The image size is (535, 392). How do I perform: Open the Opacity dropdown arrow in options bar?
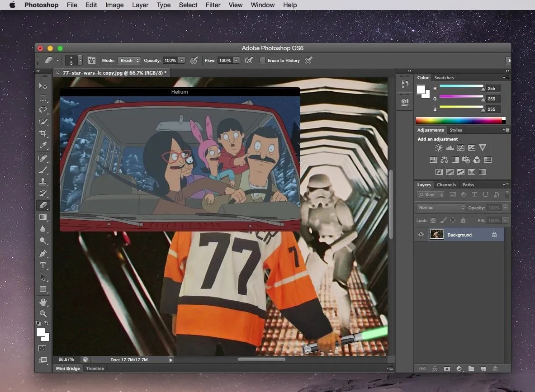click(182, 61)
